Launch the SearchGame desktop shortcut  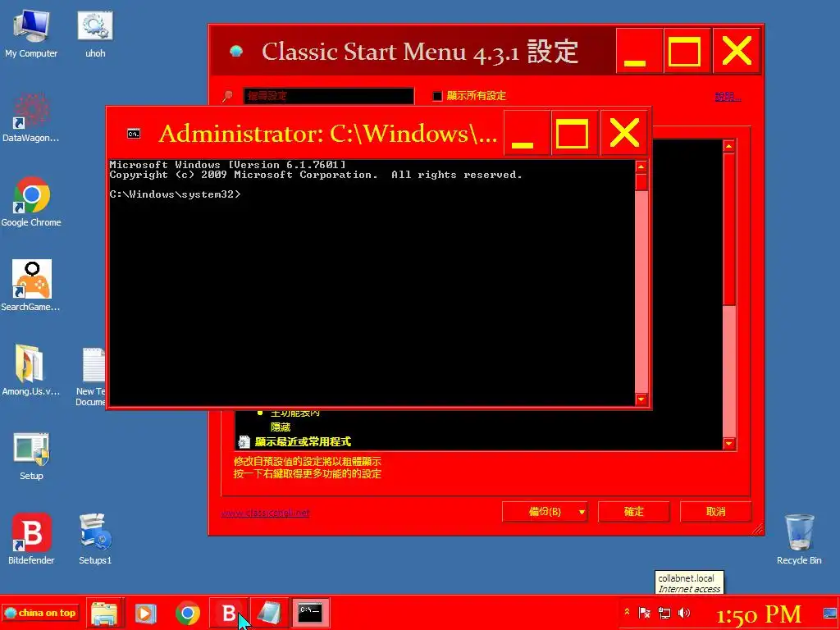pos(30,286)
